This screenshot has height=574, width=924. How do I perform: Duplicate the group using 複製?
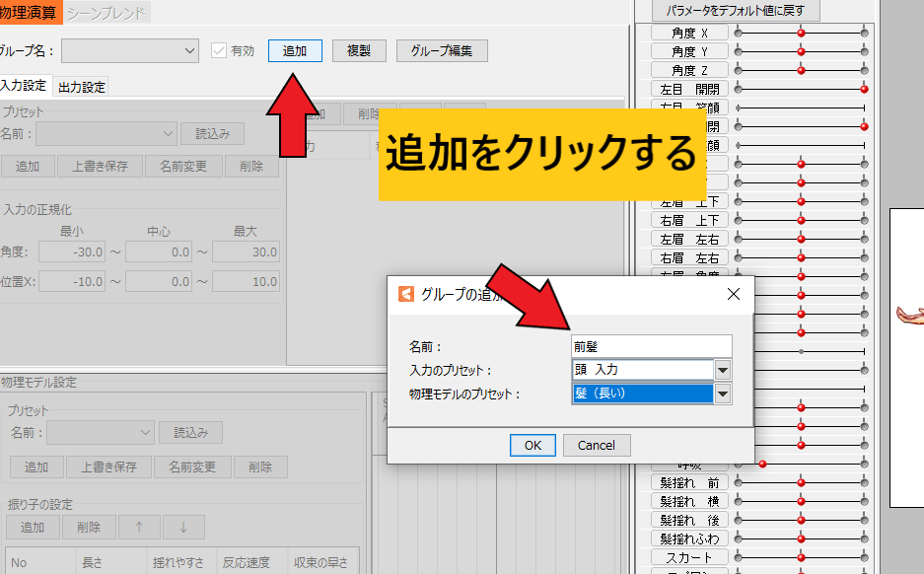click(359, 51)
